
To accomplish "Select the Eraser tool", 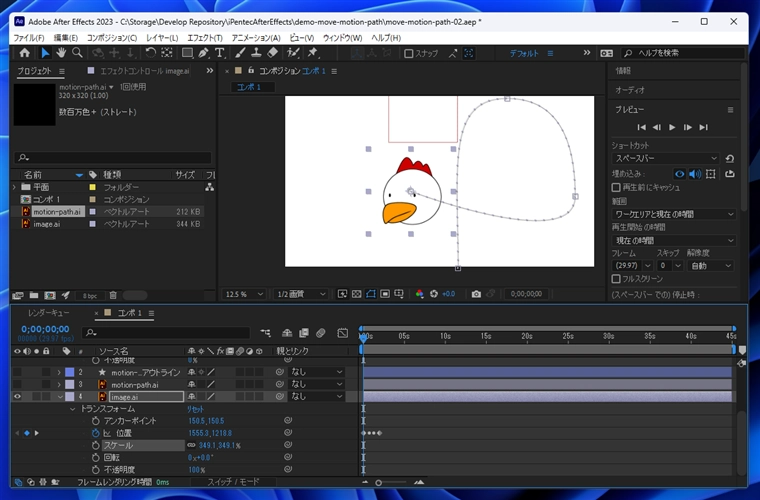I will (x=273, y=53).
